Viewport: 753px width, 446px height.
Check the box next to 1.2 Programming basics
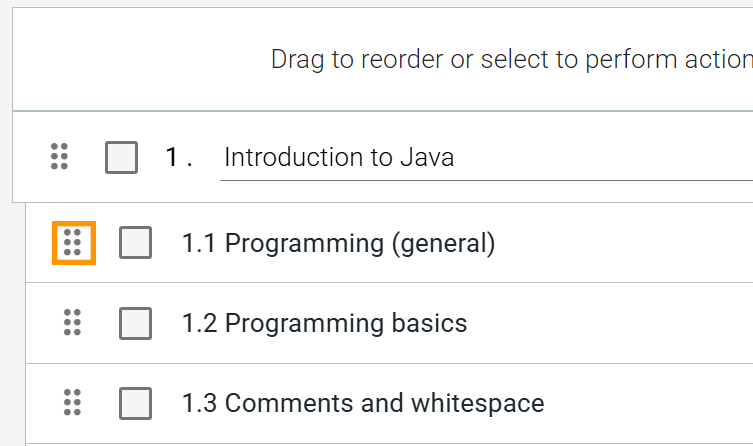pos(135,323)
